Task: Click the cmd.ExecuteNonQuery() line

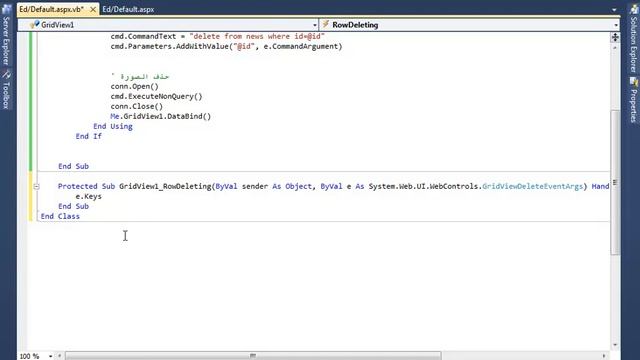Action: 156,96
